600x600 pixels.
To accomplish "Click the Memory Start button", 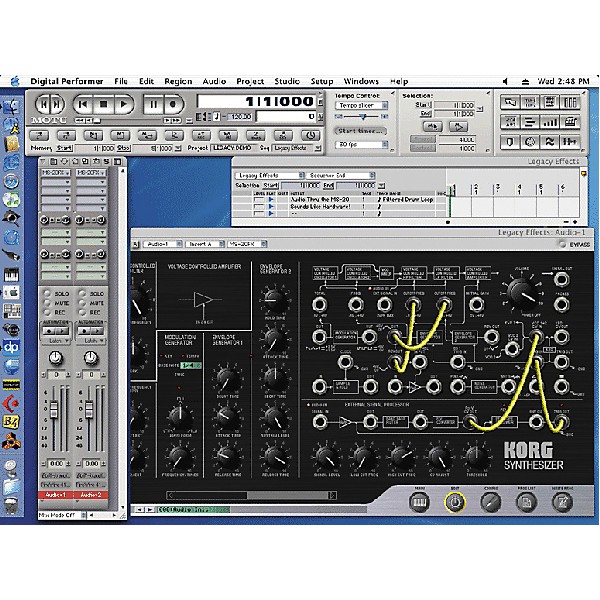I will pos(65,148).
